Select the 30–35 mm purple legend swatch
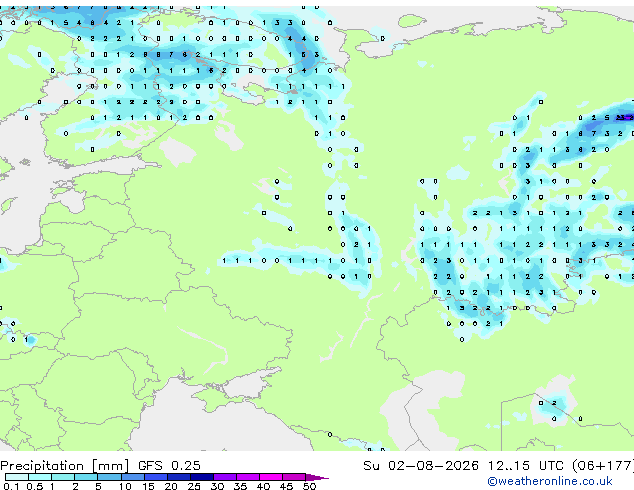Viewport: 634px width, 490px height. pyautogui.click(x=225, y=477)
